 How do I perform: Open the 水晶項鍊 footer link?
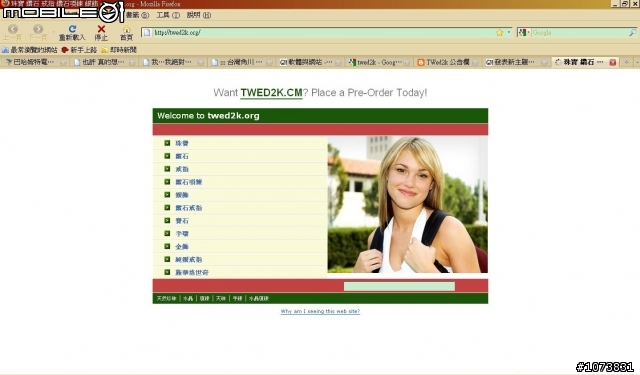pyautogui.click(x=259, y=299)
